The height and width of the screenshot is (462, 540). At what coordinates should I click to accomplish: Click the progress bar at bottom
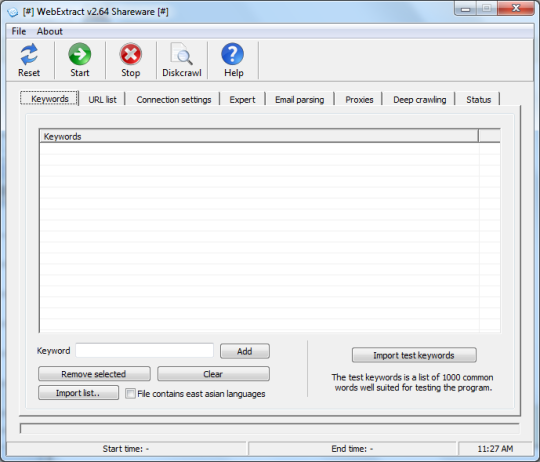pyautogui.click(x=270, y=428)
